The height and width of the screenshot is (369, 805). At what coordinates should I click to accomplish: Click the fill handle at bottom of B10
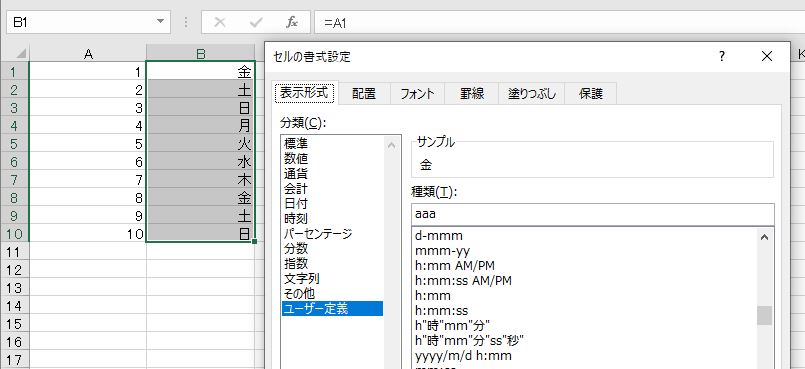pyautogui.click(x=255, y=242)
